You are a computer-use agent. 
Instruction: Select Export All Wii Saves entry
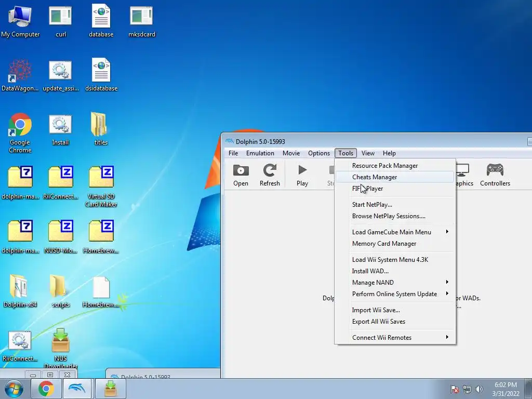(395, 321)
